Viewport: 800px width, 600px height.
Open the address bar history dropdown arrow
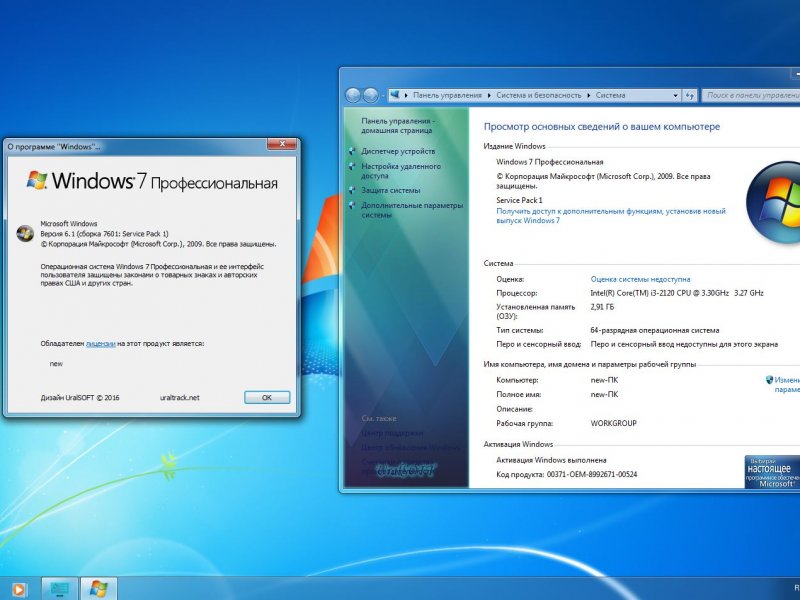(676, 95)
